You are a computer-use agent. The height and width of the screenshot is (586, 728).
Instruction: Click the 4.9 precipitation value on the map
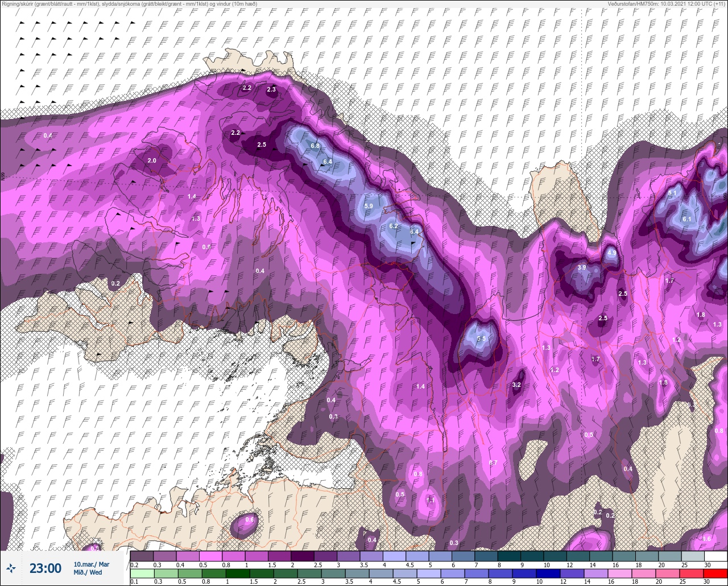tap(612, 253)
